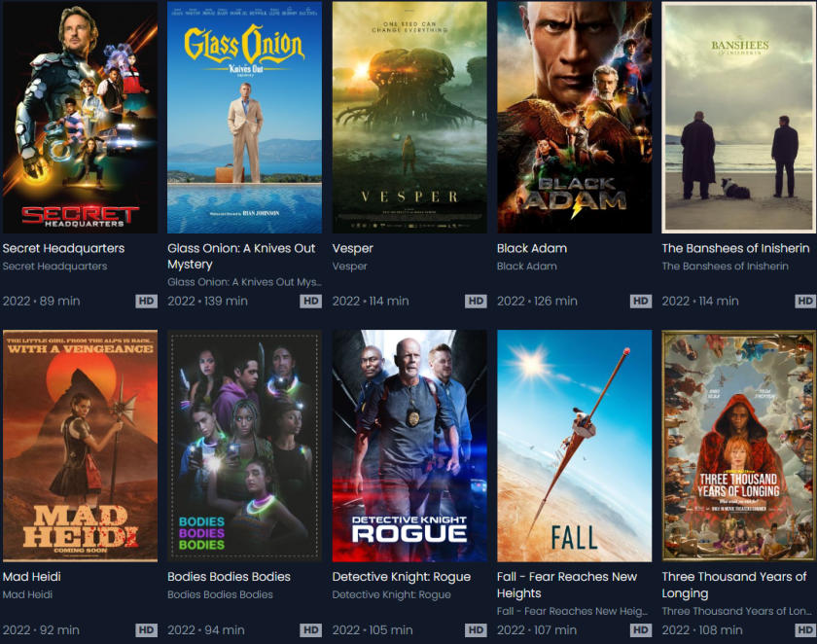Click HD badge for Secret Headquarters
This screenshot has height=644, width=817.
click(x=147, y=302)
